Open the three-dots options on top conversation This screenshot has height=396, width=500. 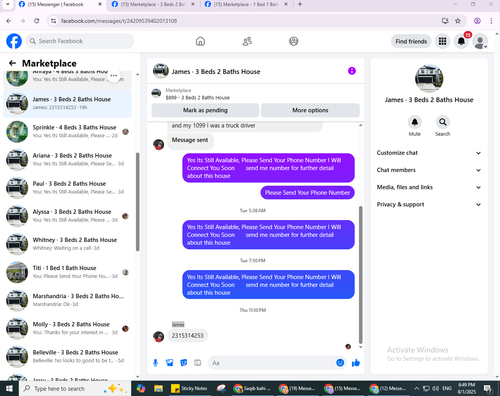tap(113, 76)
